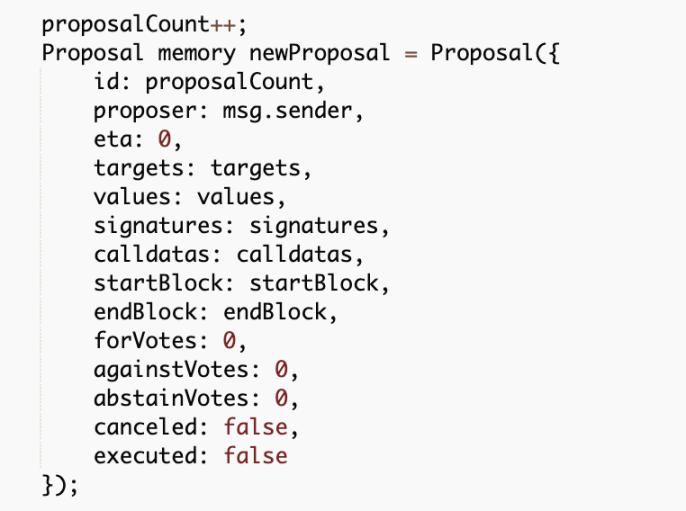Image resolution: width=686 pixels, height=511 pixels.
Task: Click the signatures field assignment
Action: [242, 226]
